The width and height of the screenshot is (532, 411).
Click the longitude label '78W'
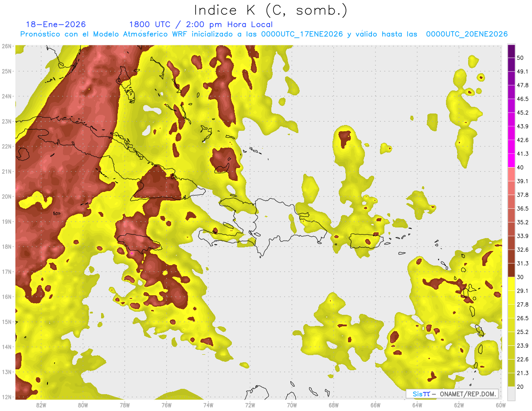tap(125, 405)
